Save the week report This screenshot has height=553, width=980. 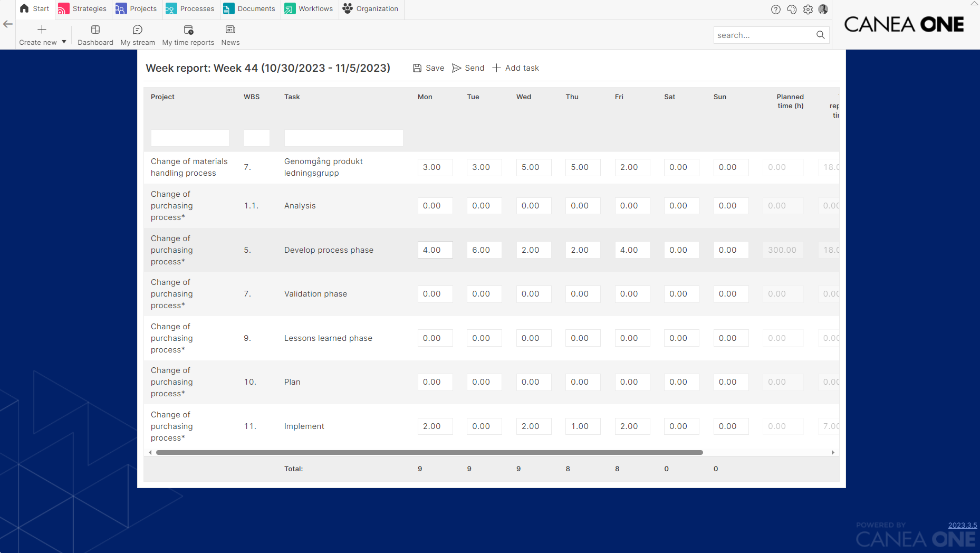click(428, 68)
